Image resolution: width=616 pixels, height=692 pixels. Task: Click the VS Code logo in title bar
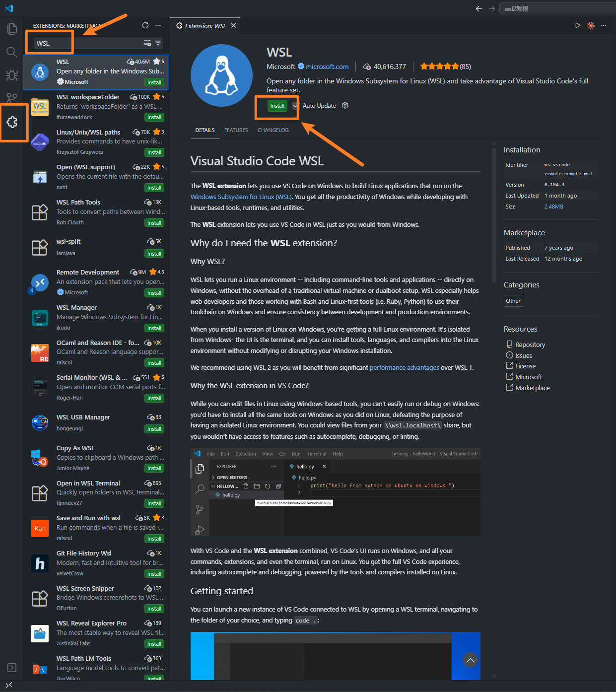[x=9, y=8]
